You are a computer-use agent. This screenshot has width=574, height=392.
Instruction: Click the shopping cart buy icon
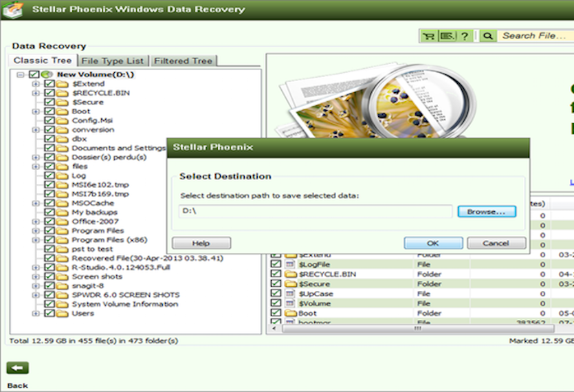point(428,36)
